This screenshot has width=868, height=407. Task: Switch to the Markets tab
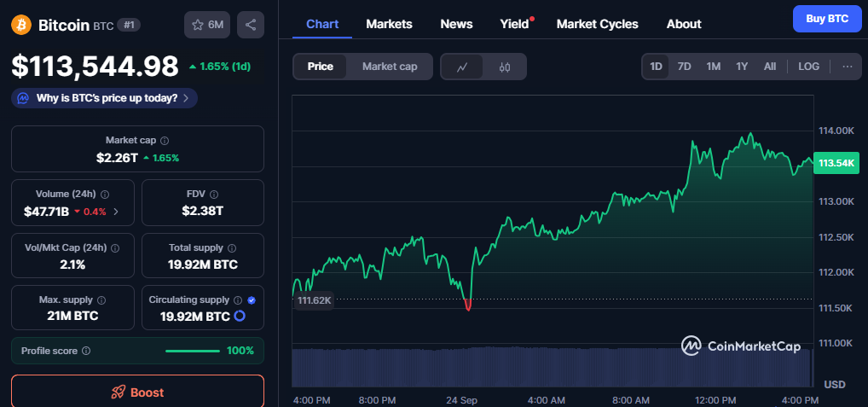[x=389, y=25]
